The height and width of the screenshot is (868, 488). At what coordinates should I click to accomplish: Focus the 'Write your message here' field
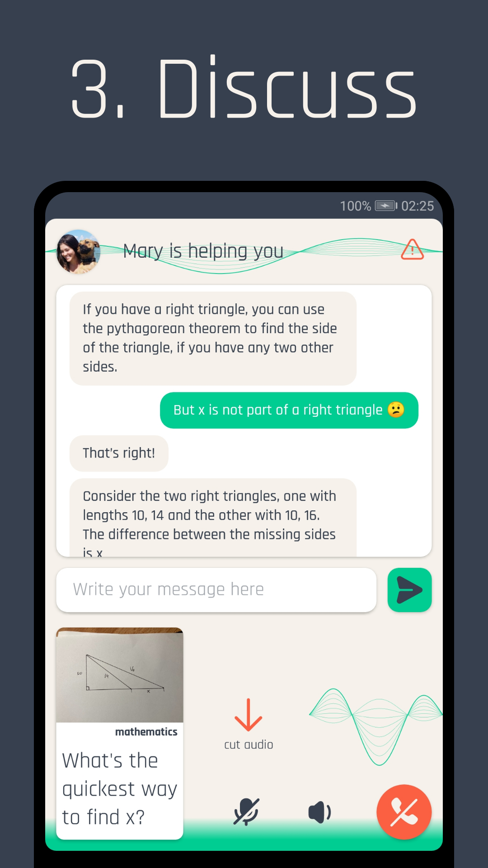(x=216, y=590)
